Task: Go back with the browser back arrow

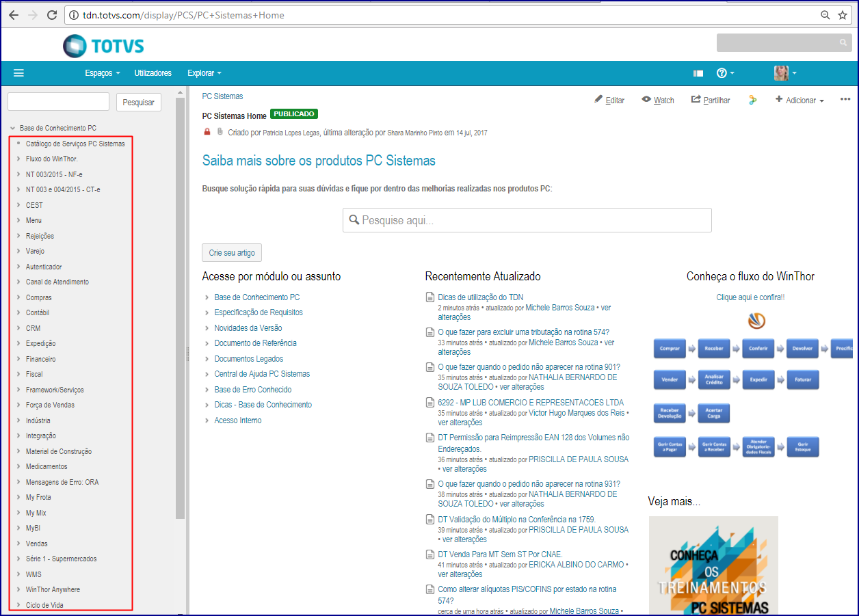Action: point(13,15)
